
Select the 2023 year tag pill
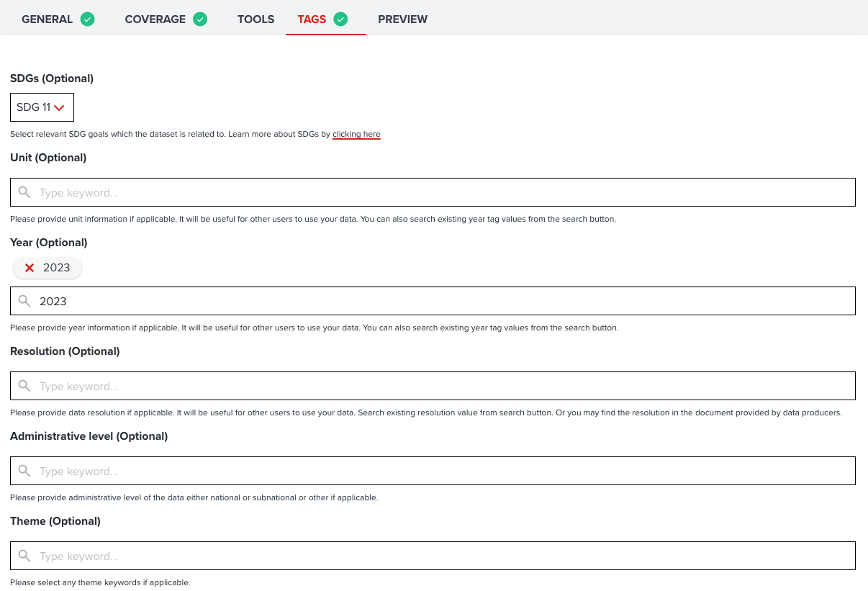[x=56, y=267]
